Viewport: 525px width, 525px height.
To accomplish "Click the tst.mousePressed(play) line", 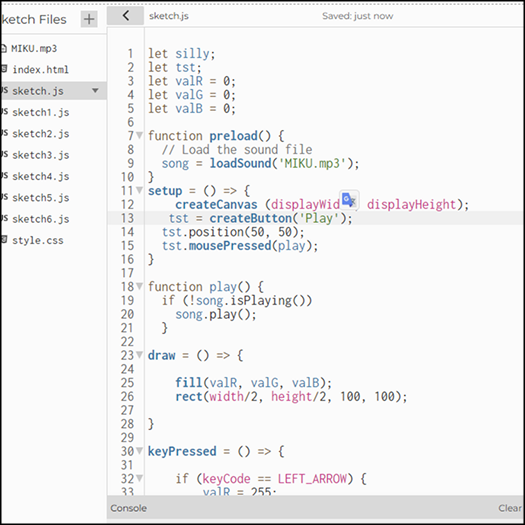I will coord(240,245).
